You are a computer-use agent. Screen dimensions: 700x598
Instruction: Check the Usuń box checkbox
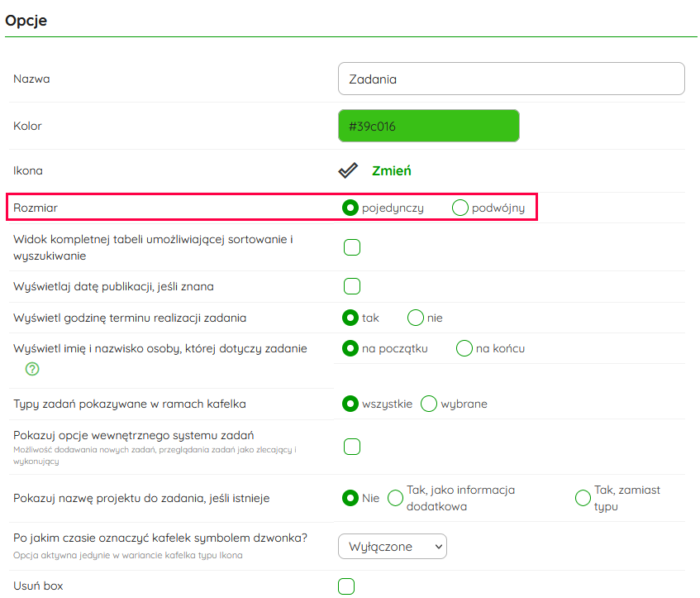click(x=347, y=586)
